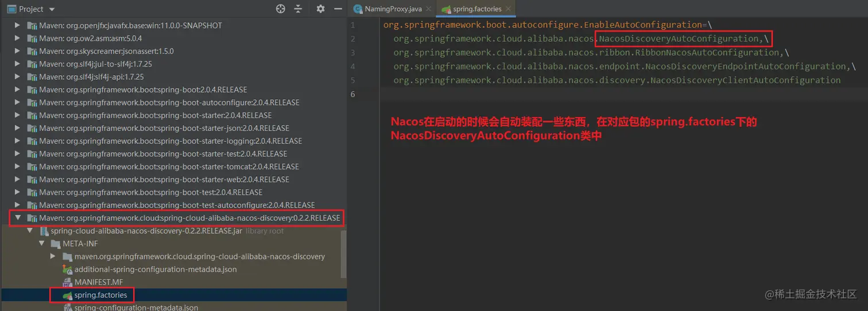Click line number 1 in gutter
The height and width of the screenshot is (311, 868).
coord(352,25)
